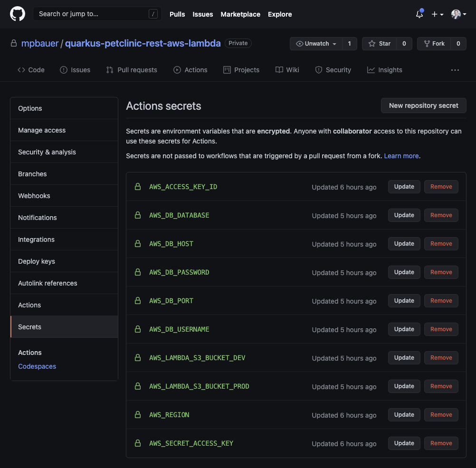
Task: Remove the AWS_ACCESS_KEY_ID secret
Action: coord(441,187)
